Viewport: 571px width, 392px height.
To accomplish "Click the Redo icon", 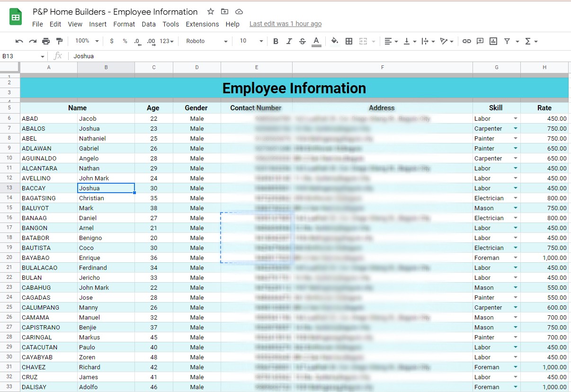I will click(x=32, y=41).
